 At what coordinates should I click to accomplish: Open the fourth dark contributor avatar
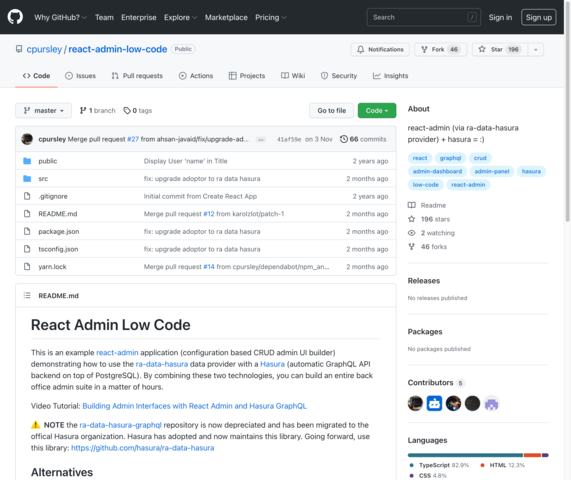[472, 403]
